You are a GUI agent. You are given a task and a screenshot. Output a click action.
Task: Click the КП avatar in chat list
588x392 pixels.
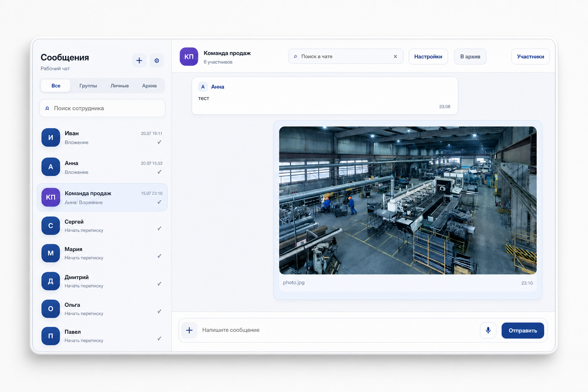pos(51,197)
